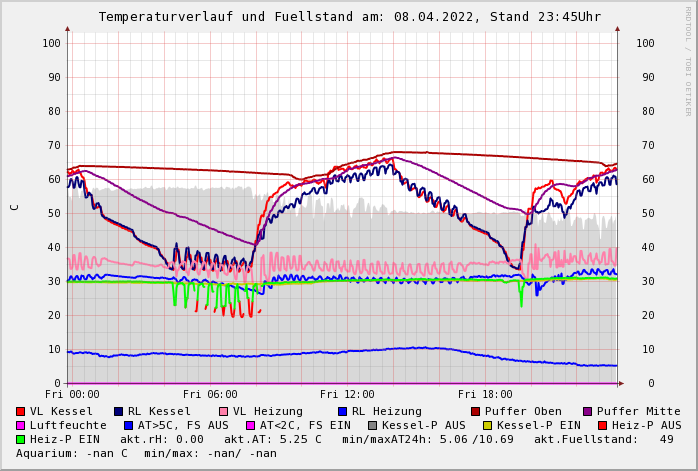The height and width of the screenshot is (471, 698).
Task: Click the red VL Kessel legend swatch
Action: point(21,411)
